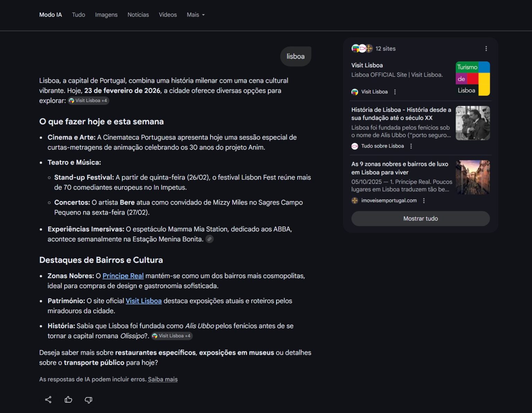Click the Visit Lisboa favicon in the sidebar
Screen dimensions: 532x413
pyautogui.click(x=355, y=92)
